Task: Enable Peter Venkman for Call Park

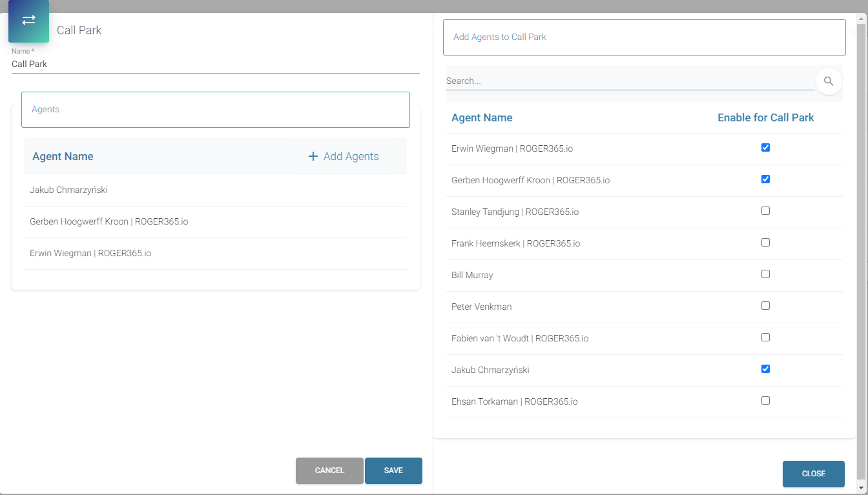Action: click(x=765, y=305)
